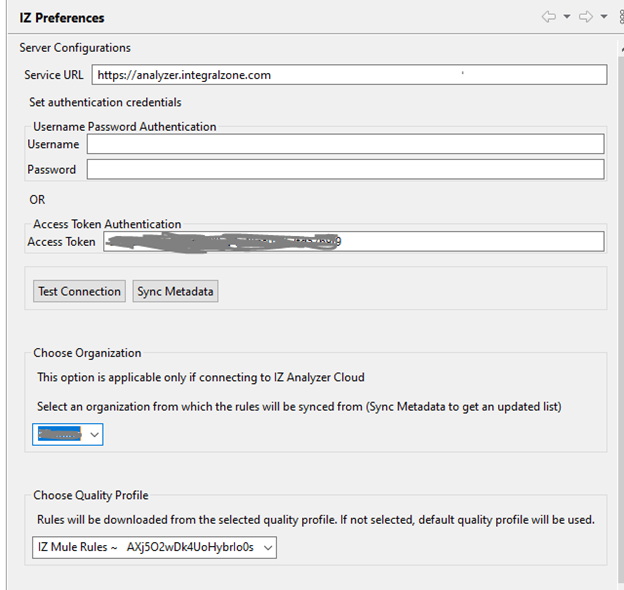Image resolution: width=624 pixels, height=590 pixels.
Task: Click the Choose Organization group label
Action: coord(87,353)
